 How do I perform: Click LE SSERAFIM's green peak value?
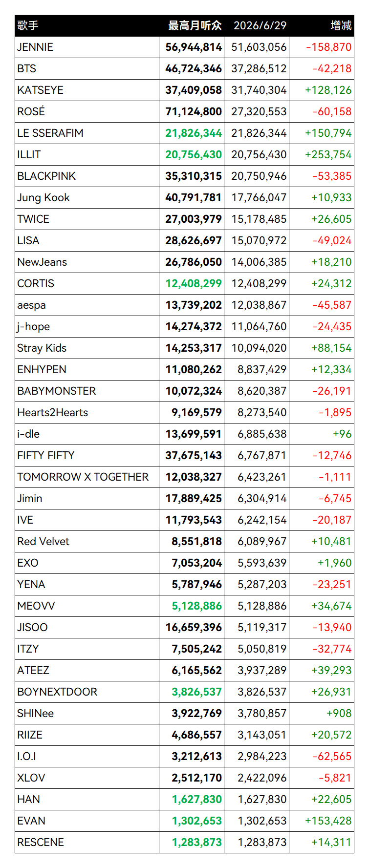point(194,133)
